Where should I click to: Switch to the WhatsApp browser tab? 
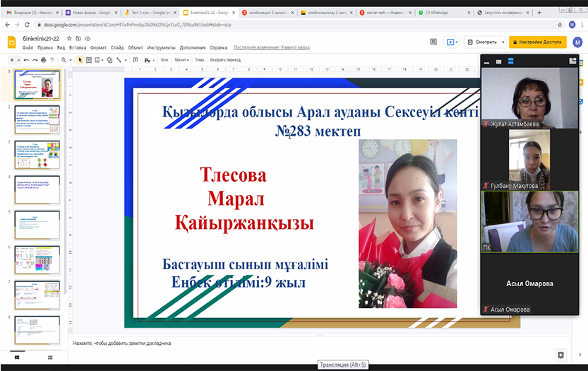[443, 13]
